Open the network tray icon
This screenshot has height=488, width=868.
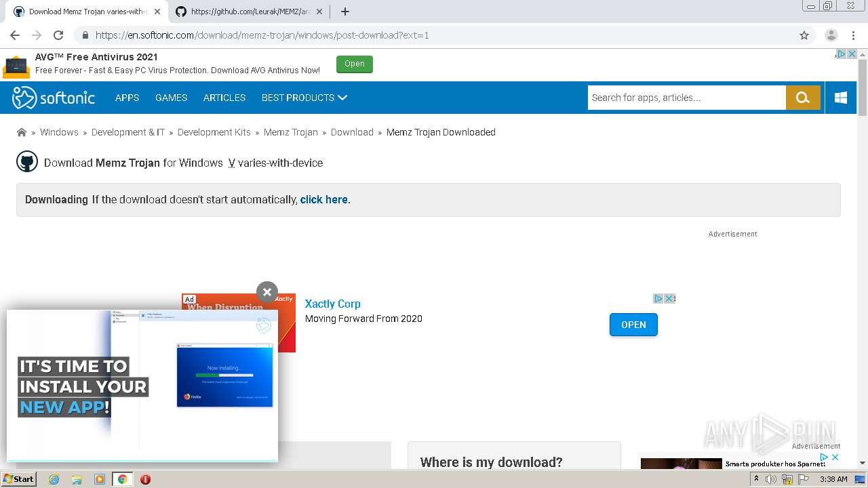tap(787, 479)
